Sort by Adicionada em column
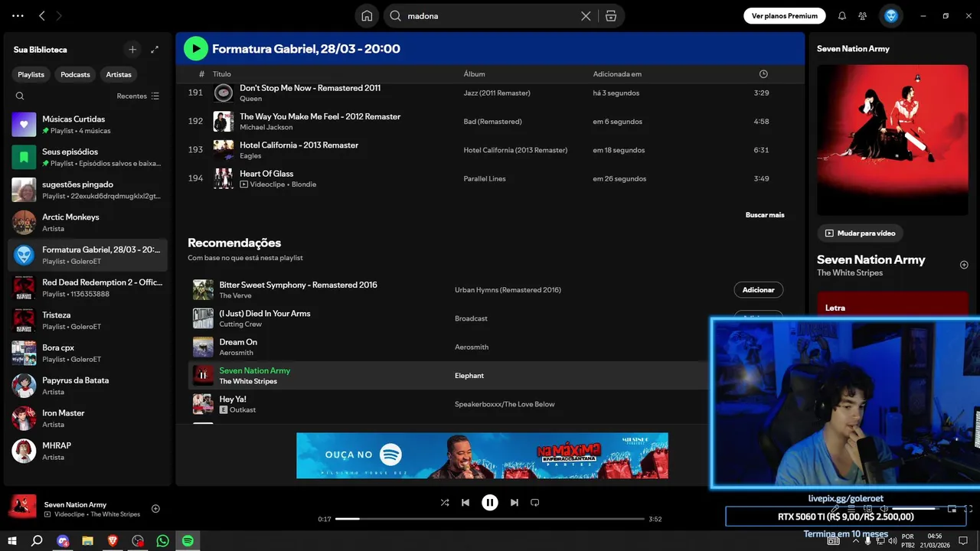980x551 pixels. click(x=617, y=74)
